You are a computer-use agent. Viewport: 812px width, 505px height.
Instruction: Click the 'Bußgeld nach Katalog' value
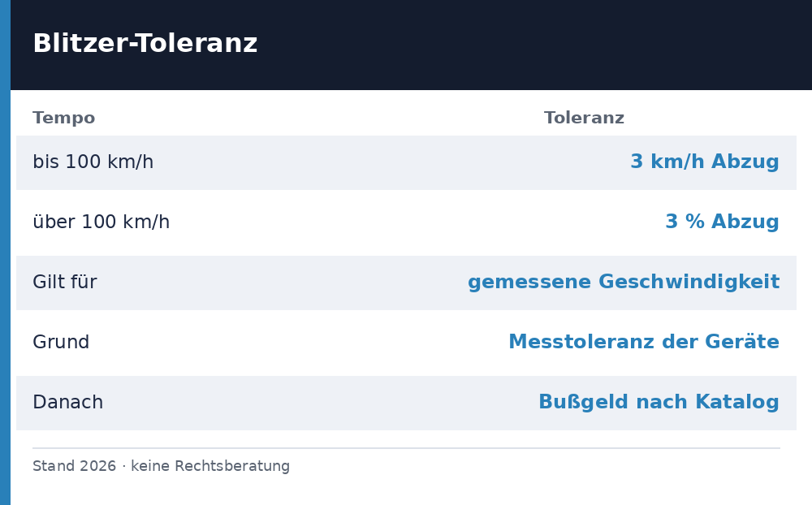pos(659,403)
